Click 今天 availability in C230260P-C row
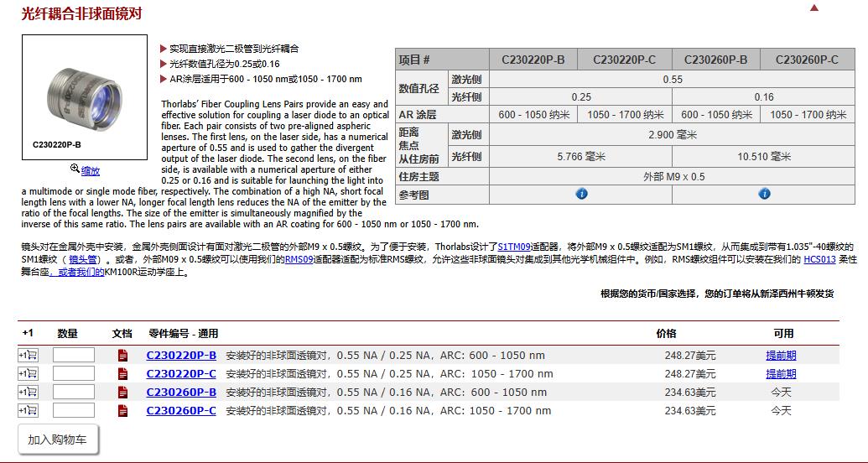Screen dimensions: 868x463 point(781,411)
